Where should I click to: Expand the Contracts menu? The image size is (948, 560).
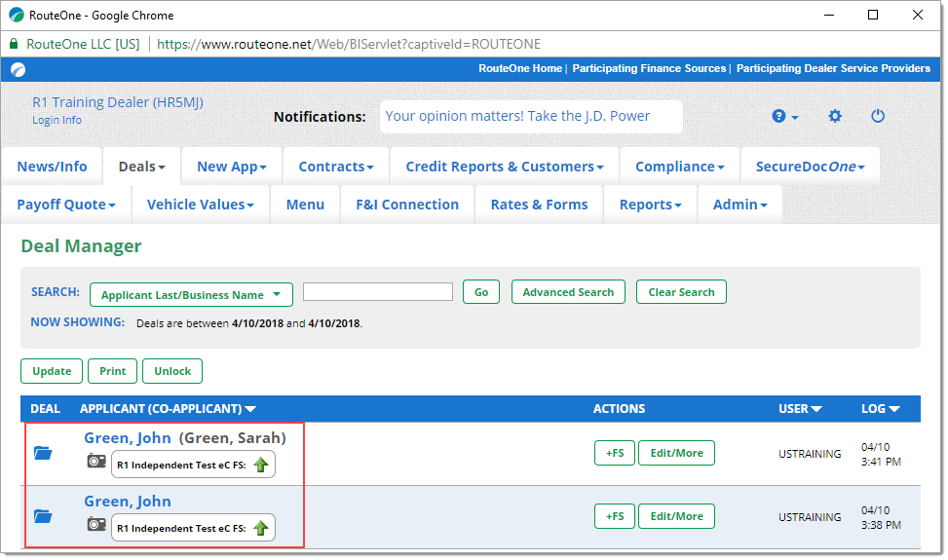[x=336, y=167]
